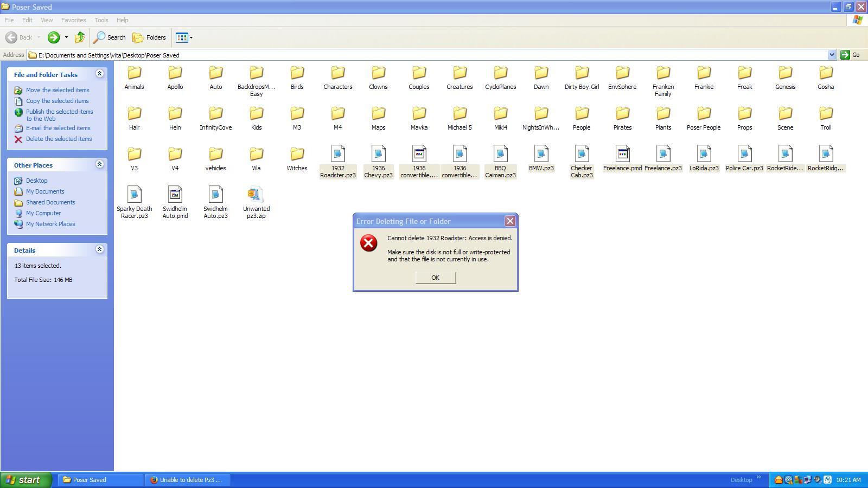Select the Witches folder icon
Viewport: 868px width, 488px height.
pyautogui.click(x=297, y=154)
